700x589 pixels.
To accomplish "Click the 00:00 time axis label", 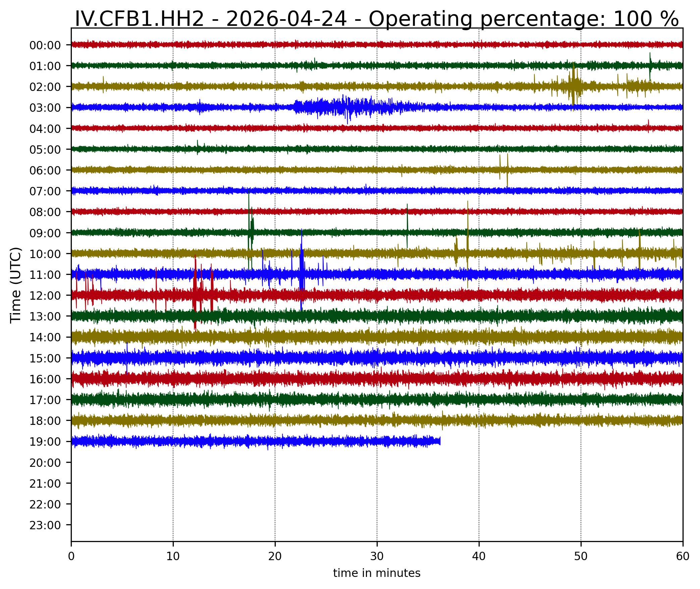I will click(x=45, y=45).
